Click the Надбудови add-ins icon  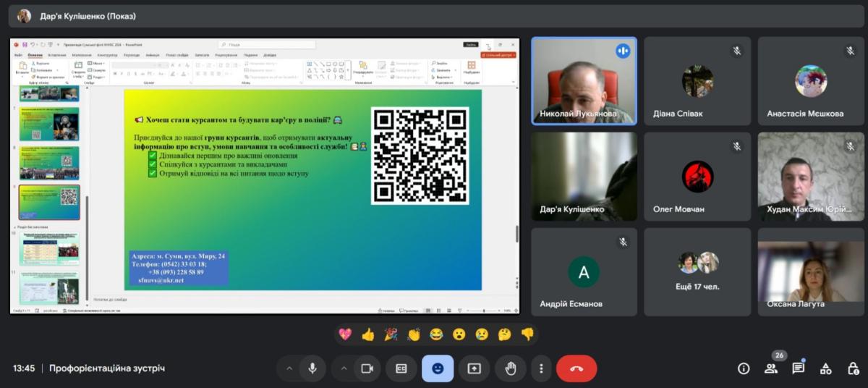click(x=472, y=67)
